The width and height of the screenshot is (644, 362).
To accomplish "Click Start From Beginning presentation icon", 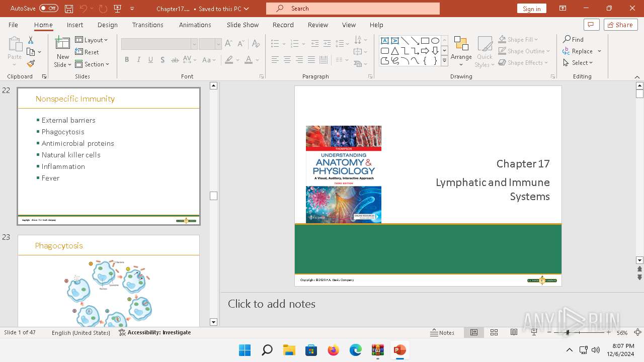I will (x=118, y=9).
